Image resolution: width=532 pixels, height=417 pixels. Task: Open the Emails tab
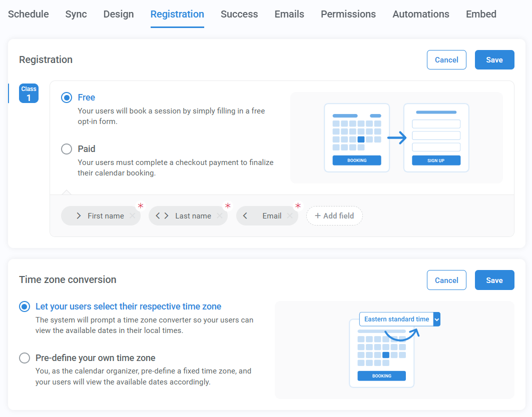[x=289, y=14]
